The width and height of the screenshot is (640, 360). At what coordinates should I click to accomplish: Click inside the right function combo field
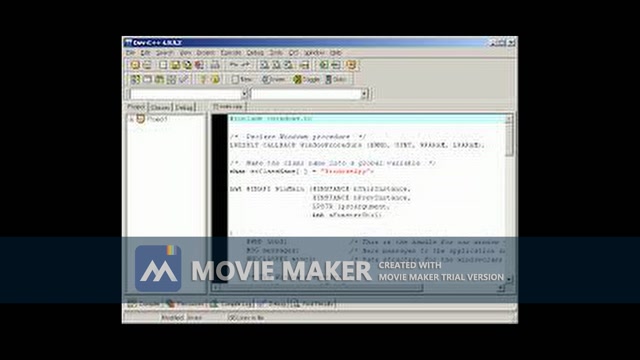click(x=306, y=94)
